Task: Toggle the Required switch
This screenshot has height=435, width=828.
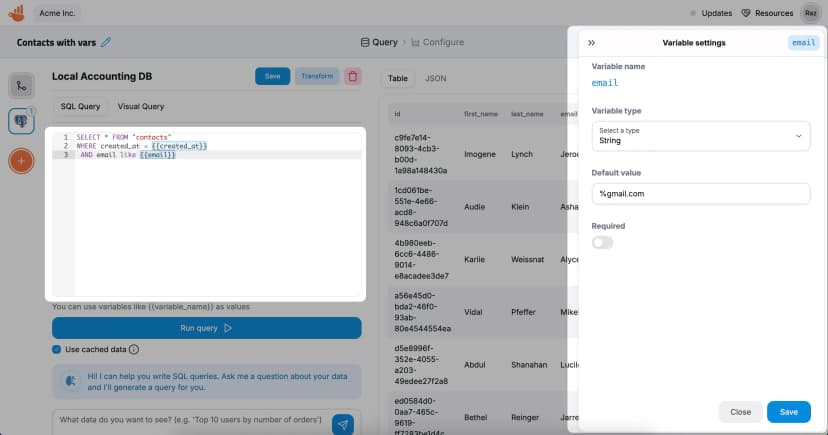Action: click(602, 242)
